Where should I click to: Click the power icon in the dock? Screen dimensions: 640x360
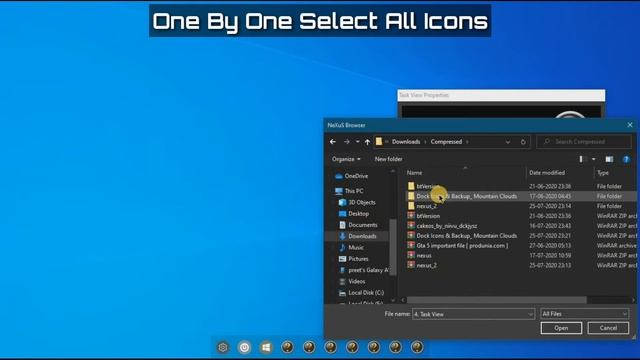(x=244, y=347)
